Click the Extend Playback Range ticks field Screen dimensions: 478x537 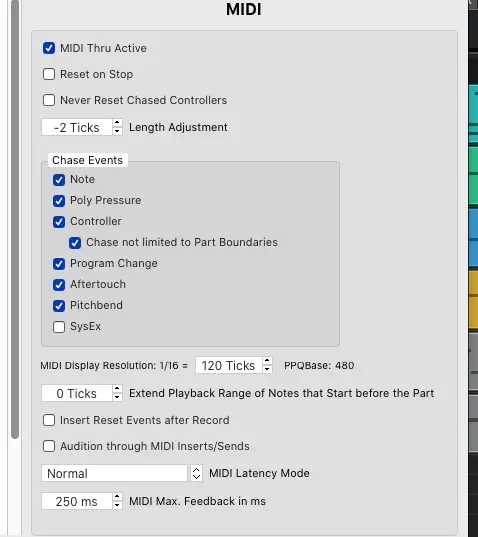pyautogui.click(x=77, y=393)
